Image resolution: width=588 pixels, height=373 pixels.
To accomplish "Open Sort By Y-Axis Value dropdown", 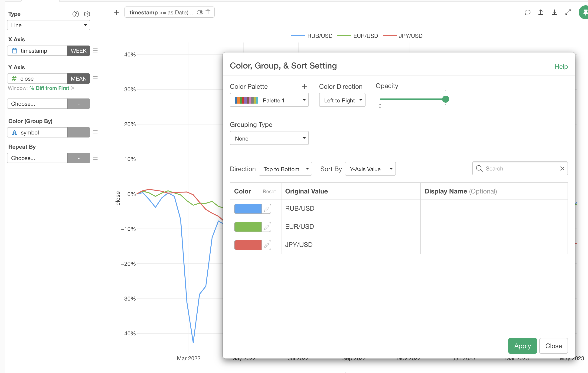I will [x=370, y=169].
